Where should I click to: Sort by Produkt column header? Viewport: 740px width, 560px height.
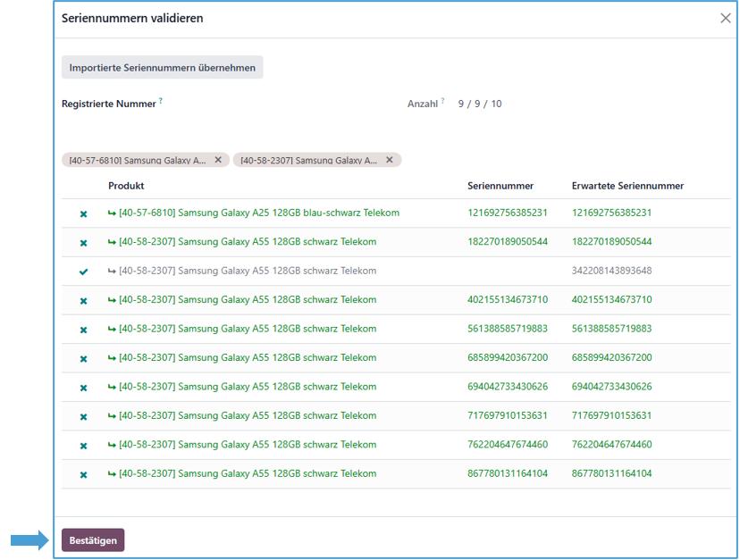tap(126, 186)
